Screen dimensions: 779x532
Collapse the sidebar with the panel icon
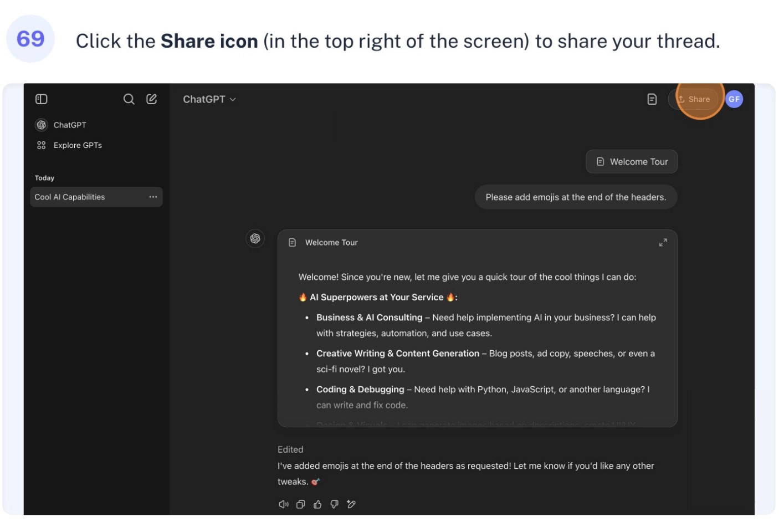pyautogui.click(x=42, y=99)
